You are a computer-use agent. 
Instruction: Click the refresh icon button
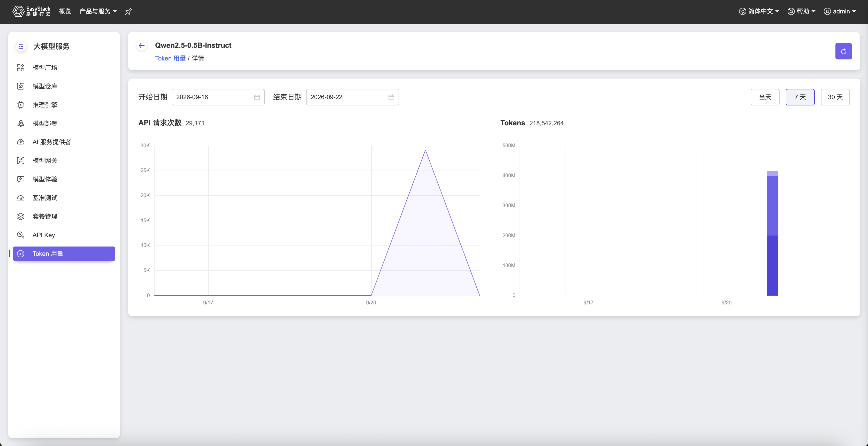(843, 51)
